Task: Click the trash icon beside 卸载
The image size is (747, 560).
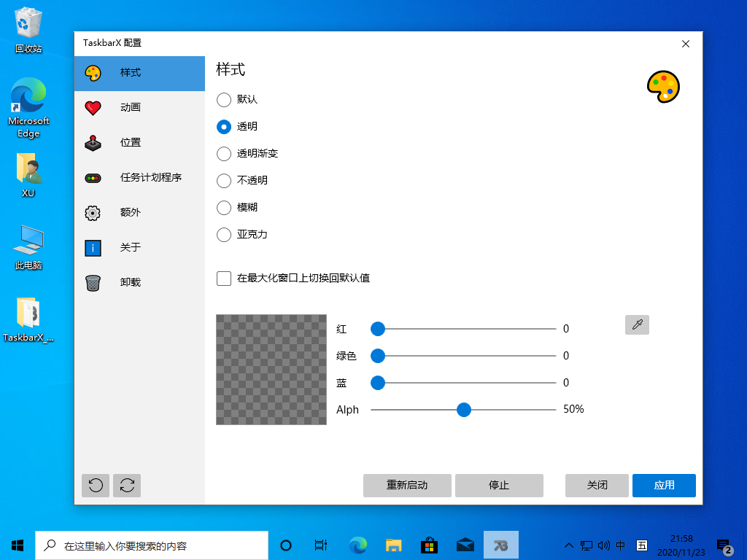Action: click(x=93, y=282)
